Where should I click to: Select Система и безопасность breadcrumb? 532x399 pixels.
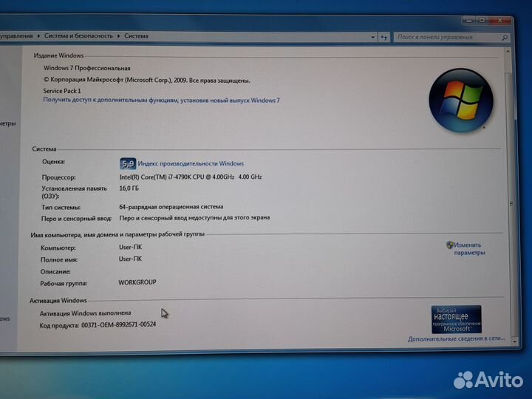coord(78,35)
